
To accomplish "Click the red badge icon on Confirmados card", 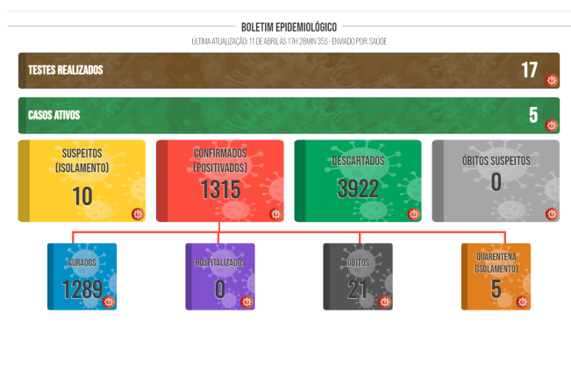I will point(275,214).
